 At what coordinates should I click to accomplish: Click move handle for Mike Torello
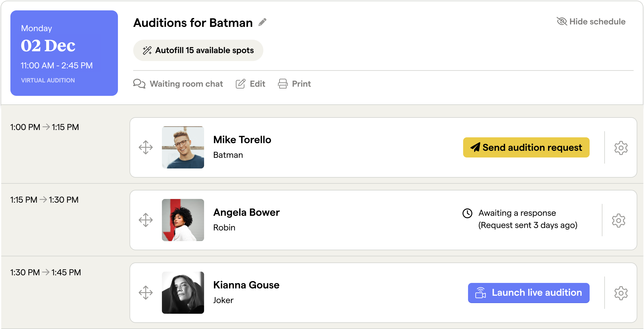coord(146,147)
